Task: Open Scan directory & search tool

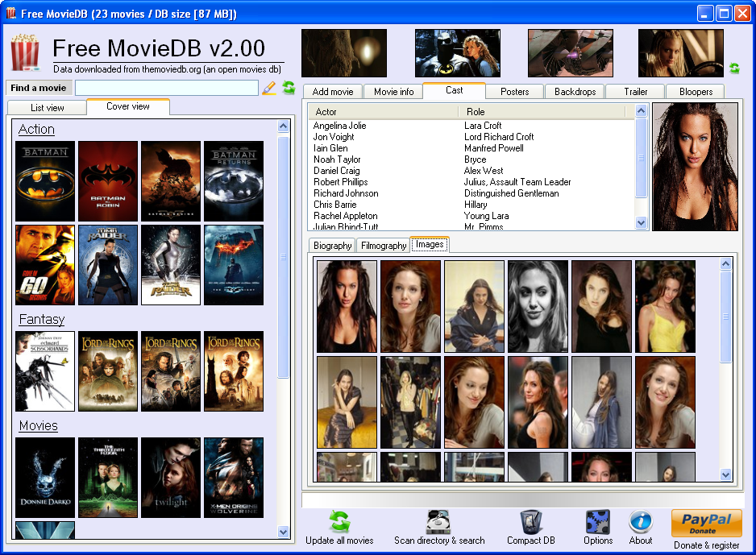Action: 439,521
